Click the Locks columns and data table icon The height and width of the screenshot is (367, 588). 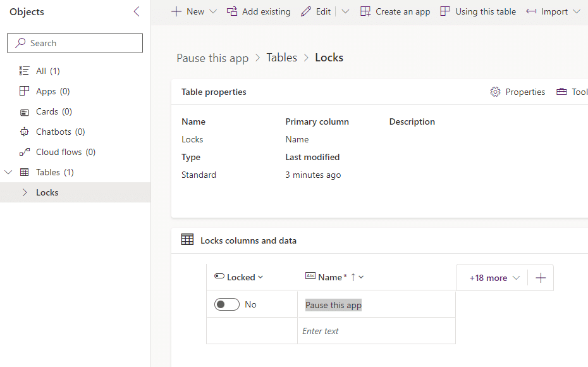click(x=188, y=239)
